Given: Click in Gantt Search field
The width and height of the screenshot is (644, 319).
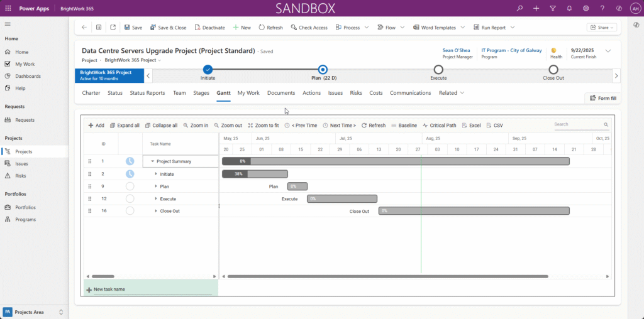Looking at the screenshot, I should point(580,124).
